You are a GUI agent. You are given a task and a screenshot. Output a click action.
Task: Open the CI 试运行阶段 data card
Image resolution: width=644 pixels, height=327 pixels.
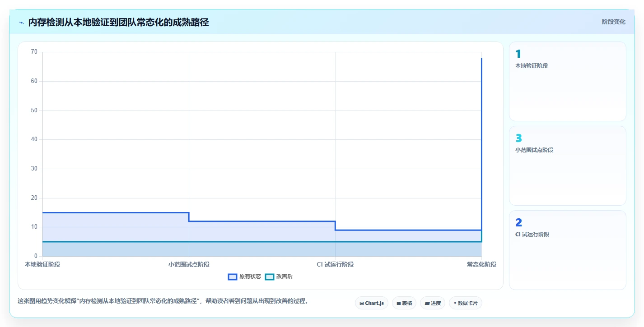pos(568,250)
